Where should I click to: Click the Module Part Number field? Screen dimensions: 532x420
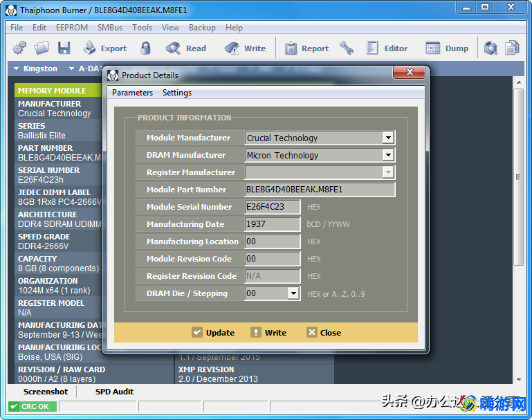pyautogui.click(x=320, y=190)
